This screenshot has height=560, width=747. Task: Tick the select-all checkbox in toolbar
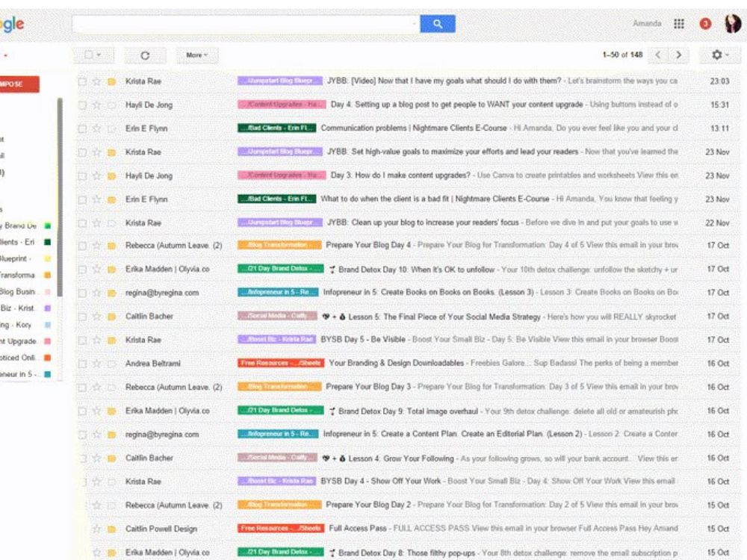click(88, 55)
